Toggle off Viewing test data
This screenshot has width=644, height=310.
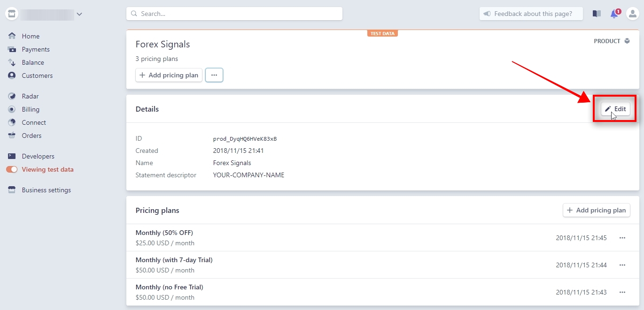click(x=11, y=169)
